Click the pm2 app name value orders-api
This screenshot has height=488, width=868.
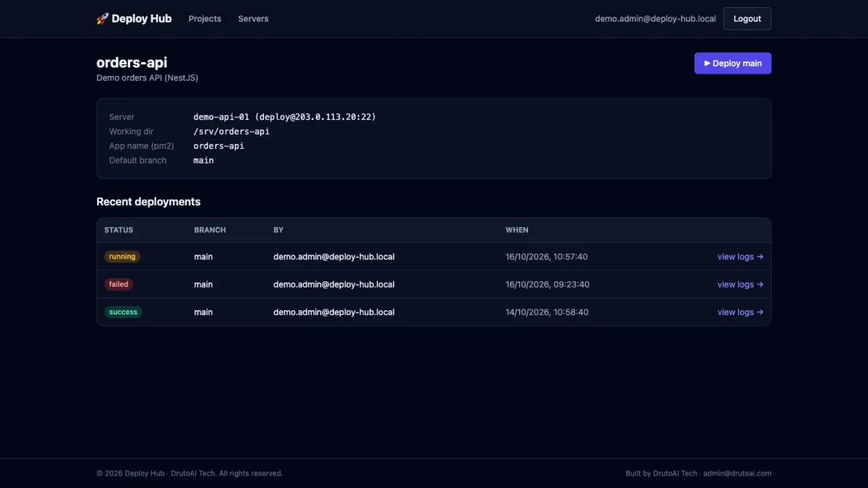click(219, 145)
